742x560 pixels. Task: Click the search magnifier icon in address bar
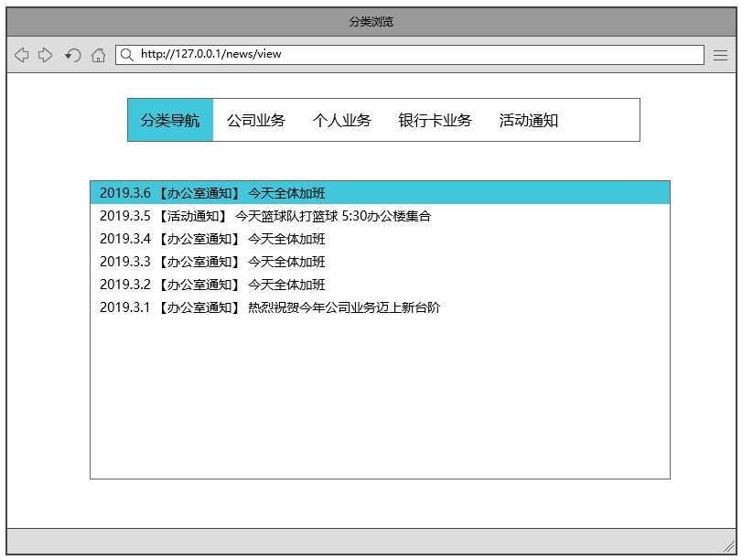coord(126,55)
